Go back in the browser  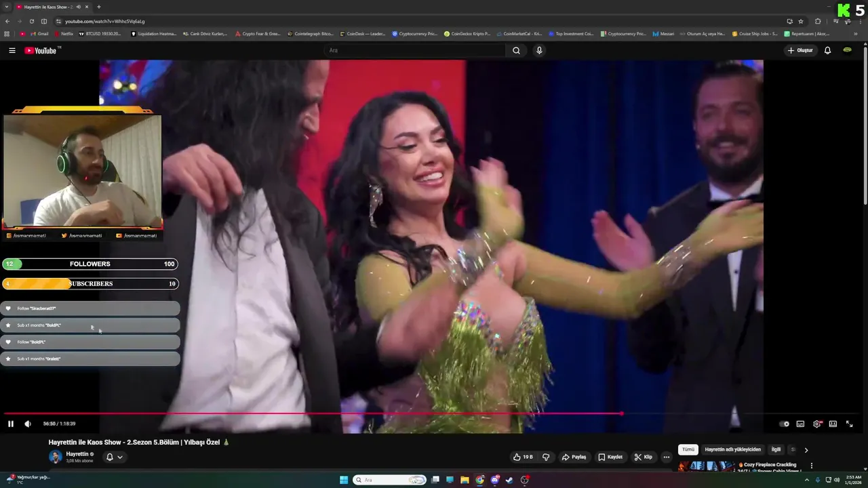pos(7,21)
